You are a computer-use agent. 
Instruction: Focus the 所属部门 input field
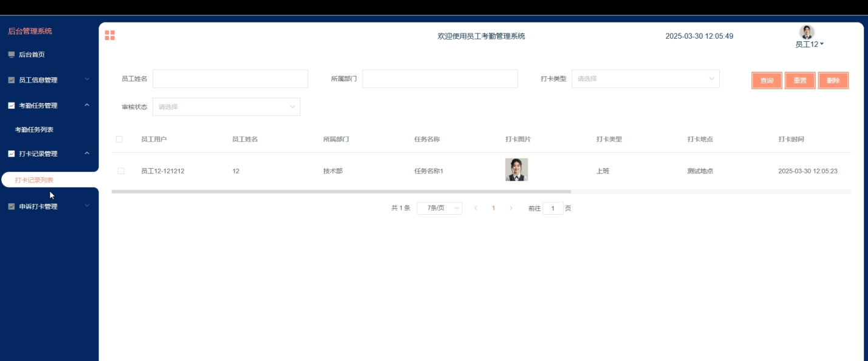[x=440, y=79]
